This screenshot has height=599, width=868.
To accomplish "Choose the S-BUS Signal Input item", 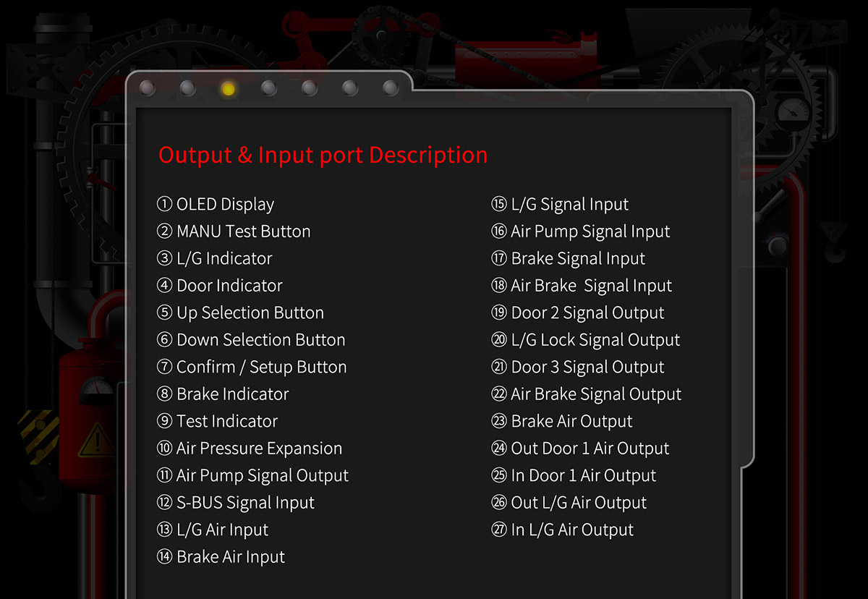I will pos(236,503).
